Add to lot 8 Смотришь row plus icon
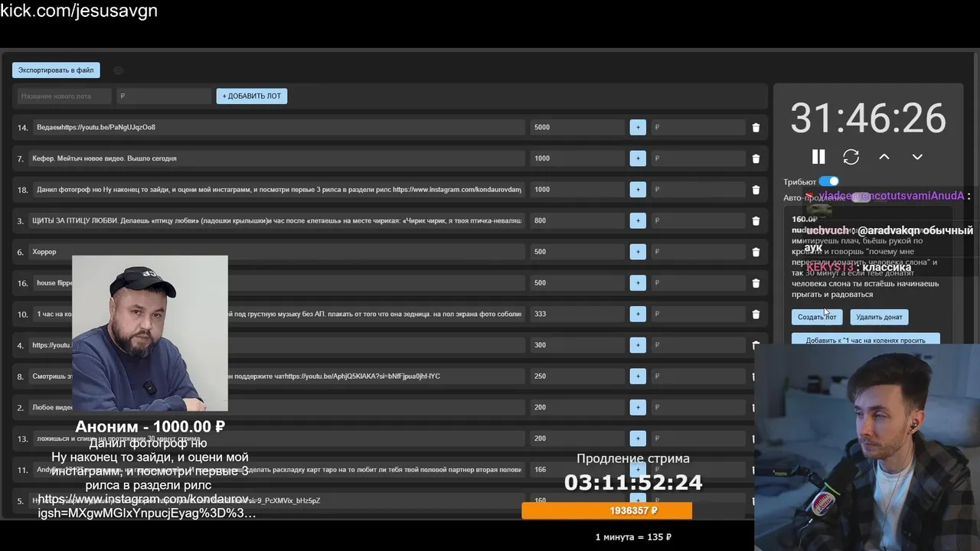This screenshot has width=980, height=551. click(x=638, y=377)
